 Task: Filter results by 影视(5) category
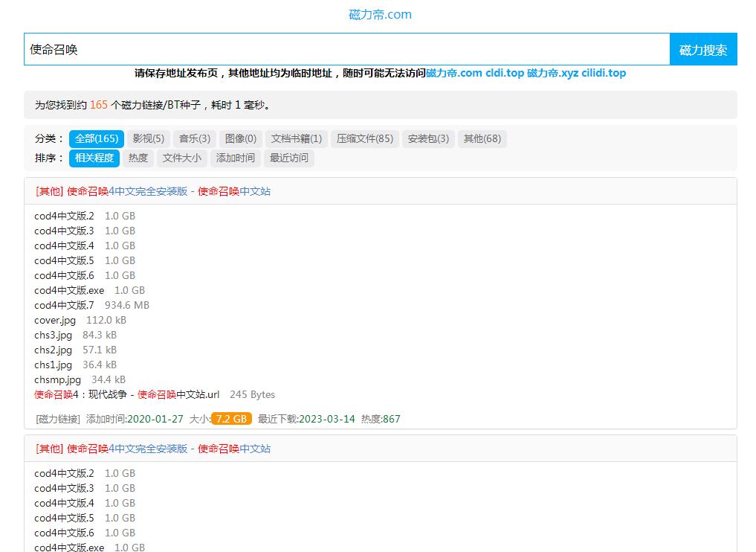[x=148, y=138]
